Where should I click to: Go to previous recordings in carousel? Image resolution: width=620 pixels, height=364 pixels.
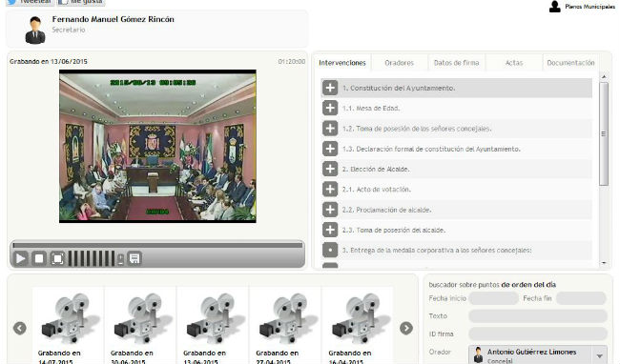click(x=20, y=328)
